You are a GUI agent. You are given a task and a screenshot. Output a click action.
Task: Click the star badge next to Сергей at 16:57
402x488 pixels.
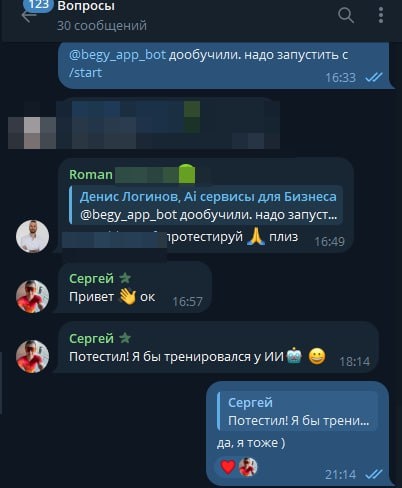tap(125, 278)
